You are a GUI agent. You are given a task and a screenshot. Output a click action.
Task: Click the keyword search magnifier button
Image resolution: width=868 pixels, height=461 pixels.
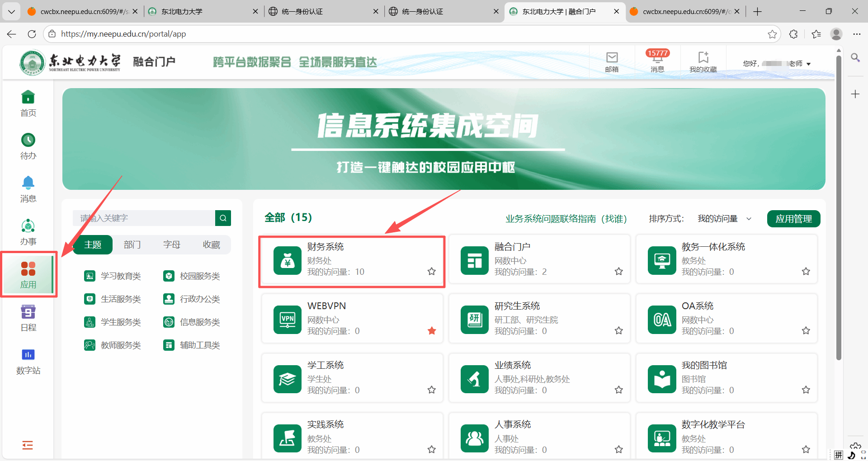click(223, 218)
